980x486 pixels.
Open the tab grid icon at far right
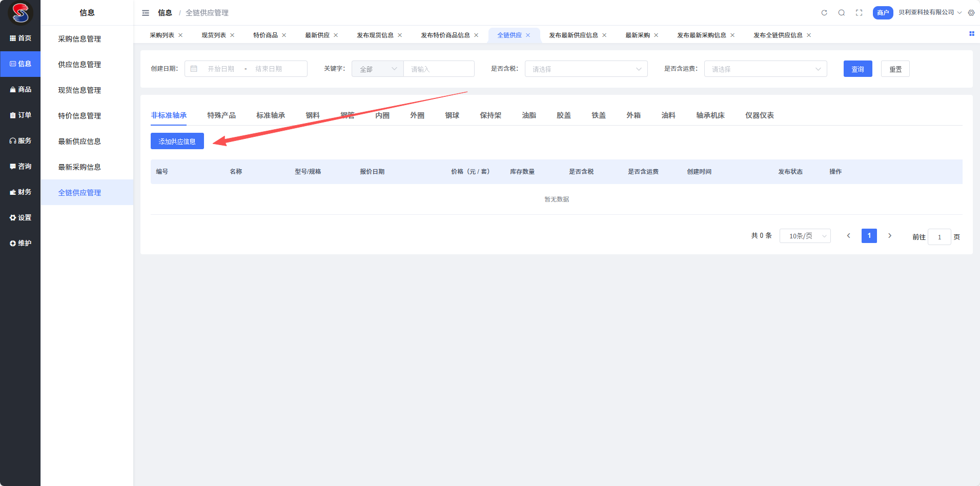point(971,34)
